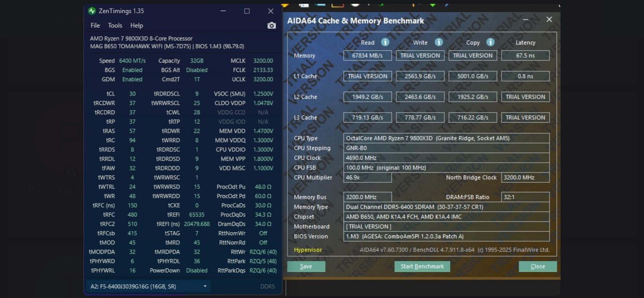The height and width of the screenshot is (298, 644).
Task: Click the MAG B650 TOMAHAWK WIFI motherboard line
Action: click(167, 46)
